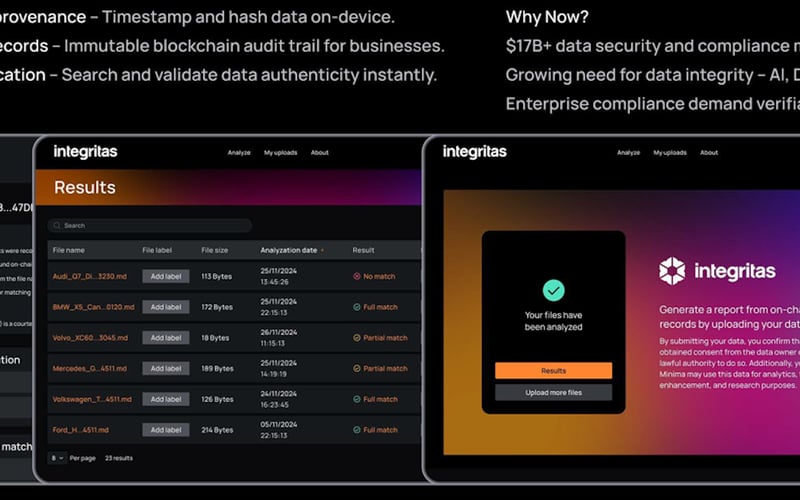
Task: Click the 'Why Now?' heading
Action: pos(547,17)
